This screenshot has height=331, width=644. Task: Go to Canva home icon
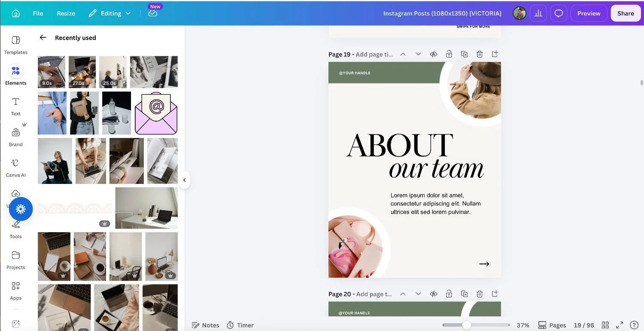(x=15, y=13)
